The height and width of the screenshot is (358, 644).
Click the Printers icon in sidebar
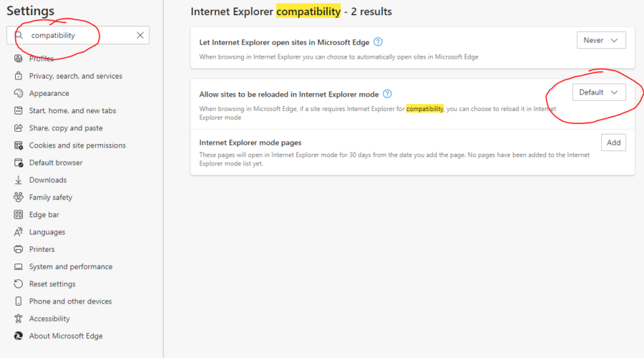(x=19, y=249)
